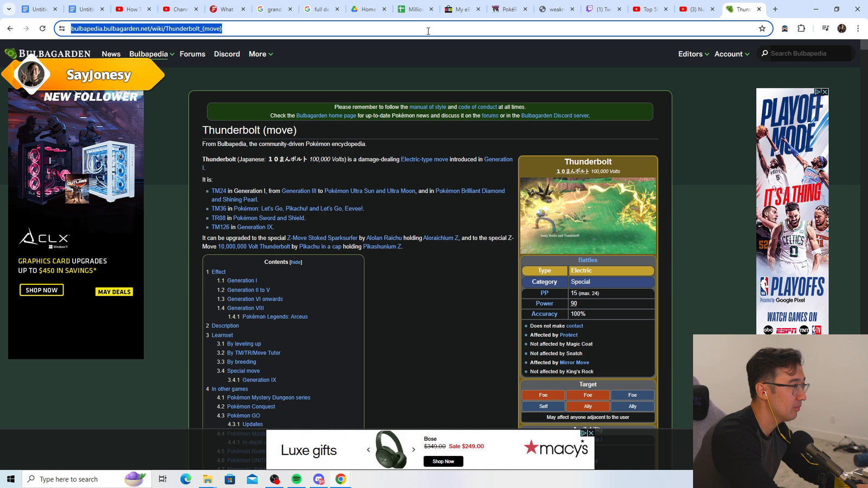Open File Explorer from the taskbar
The height and width of the screenshot is (488, 868).
(208, 479)
